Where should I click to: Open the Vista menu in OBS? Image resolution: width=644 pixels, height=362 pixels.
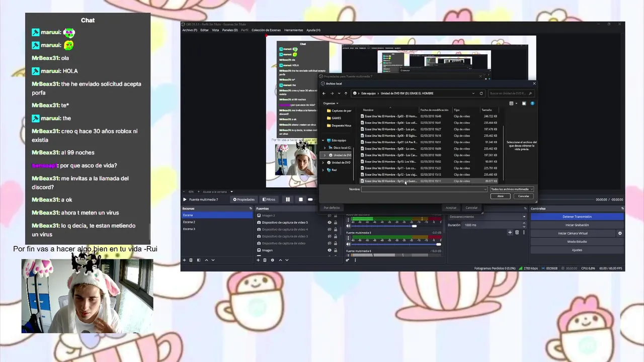tap(215, 30)
